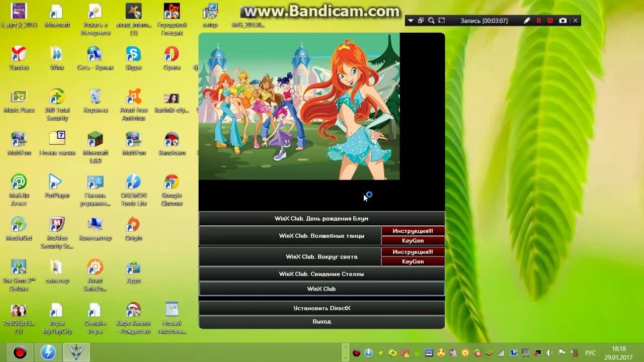This screenshot has height=362, width=644.
Task: Stop the Bandicam recording
Action: (x=550, y=21)
